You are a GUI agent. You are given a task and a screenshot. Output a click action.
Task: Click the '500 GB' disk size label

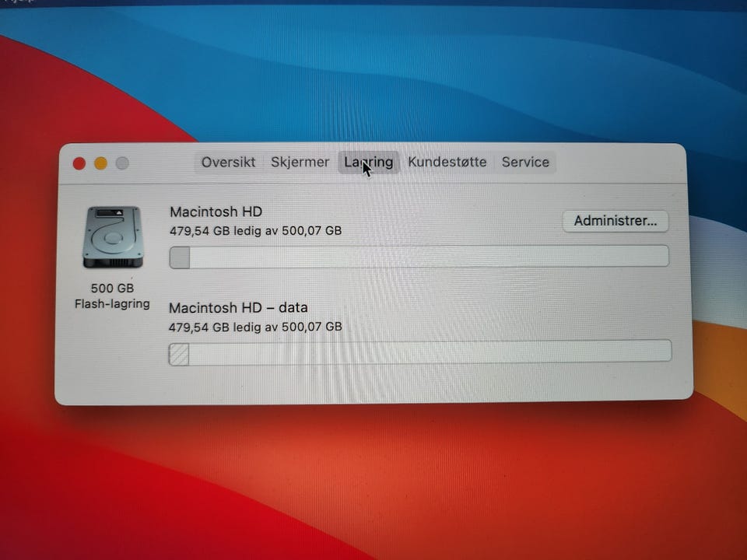[112, 288]
